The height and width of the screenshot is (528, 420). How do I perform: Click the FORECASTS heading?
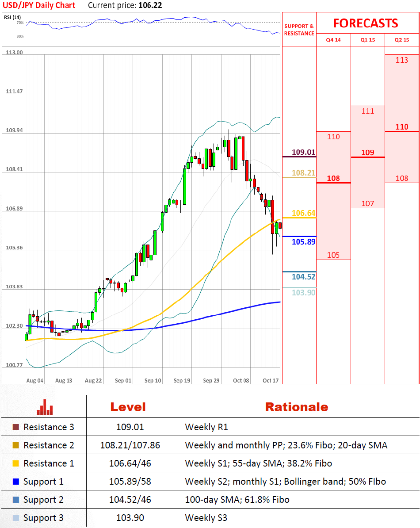click(366, 23)
